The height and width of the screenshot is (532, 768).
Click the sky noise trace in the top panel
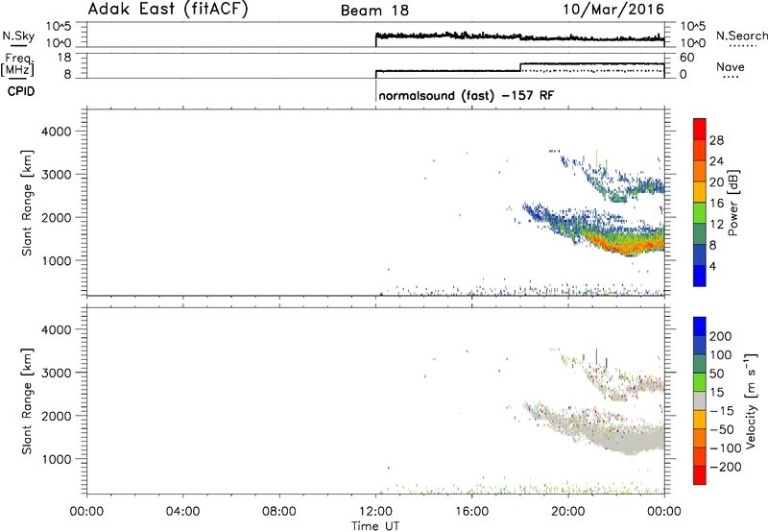(519, 36)
